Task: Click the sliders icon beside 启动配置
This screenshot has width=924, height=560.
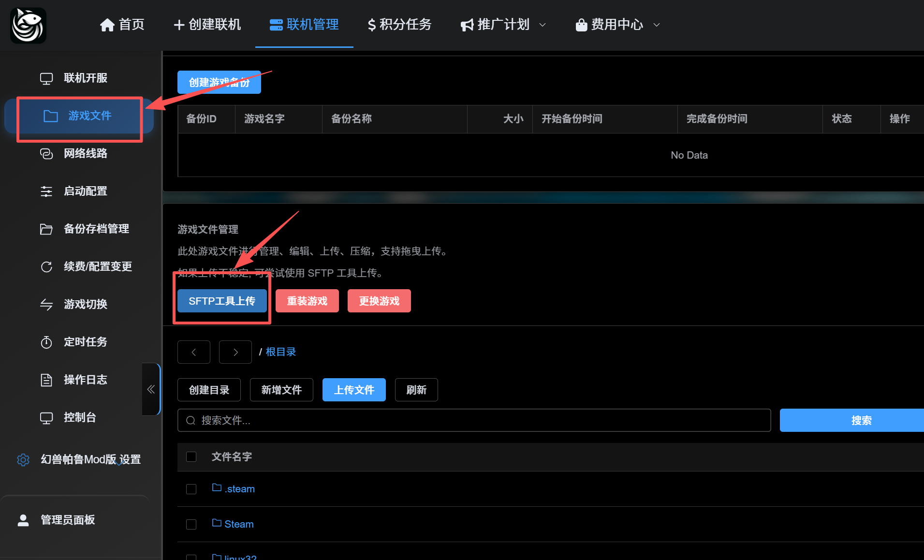Action: coord(46,192)
